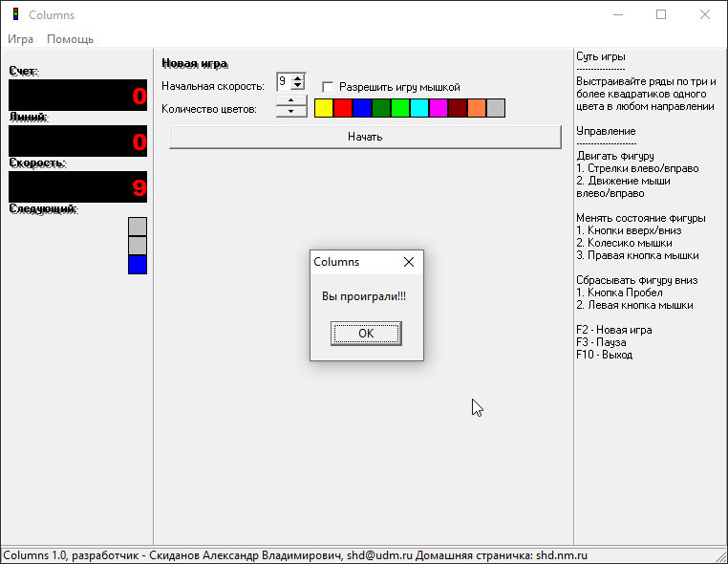Click OK in the game over dialog
Image resolution: width=728 pixels, height=564 pixels.
pyautogui.click(x=366, y=333)
